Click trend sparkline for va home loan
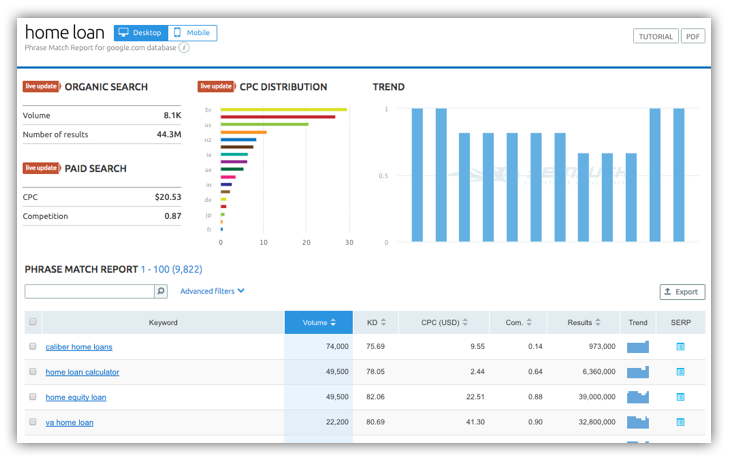Screen dimensions: 729x460 coord(638,422)
